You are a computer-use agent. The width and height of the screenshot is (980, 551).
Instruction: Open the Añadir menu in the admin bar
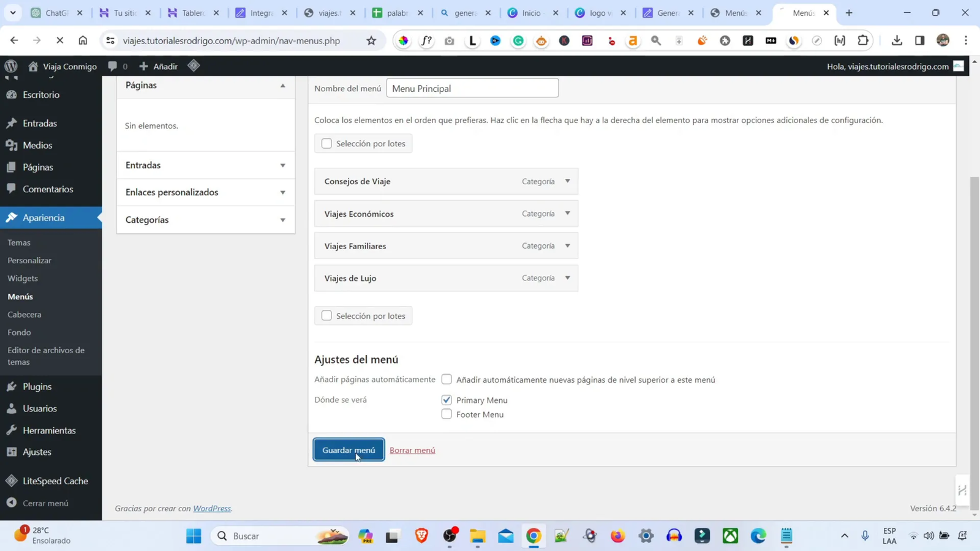(x=158, y=66)
